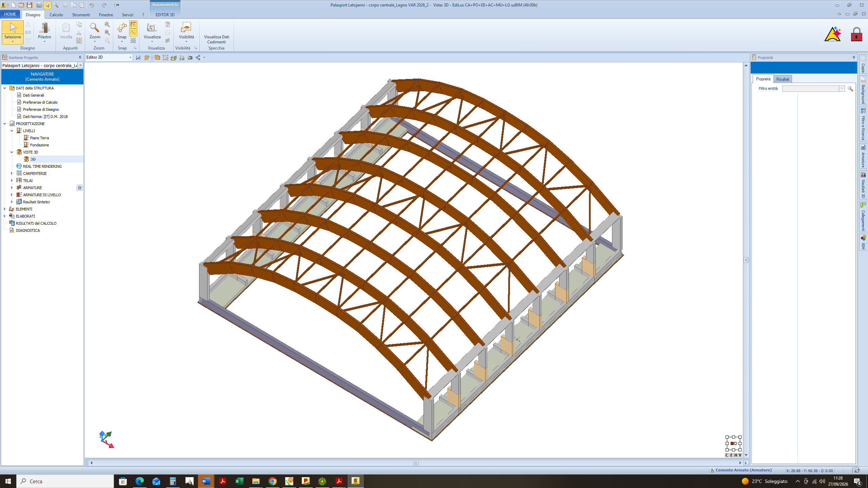Image resolution: width=868 pixels, height=488 pixels.
Task: Toggle the top highlighted snap mode button
Action: click(133, 24)
